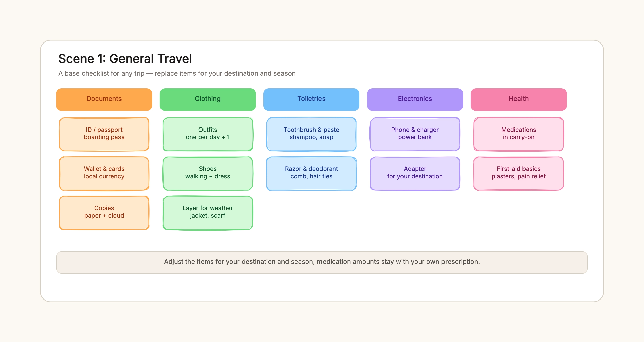
Task: Select the Clothing category header
Action: [x=208, y=99]
